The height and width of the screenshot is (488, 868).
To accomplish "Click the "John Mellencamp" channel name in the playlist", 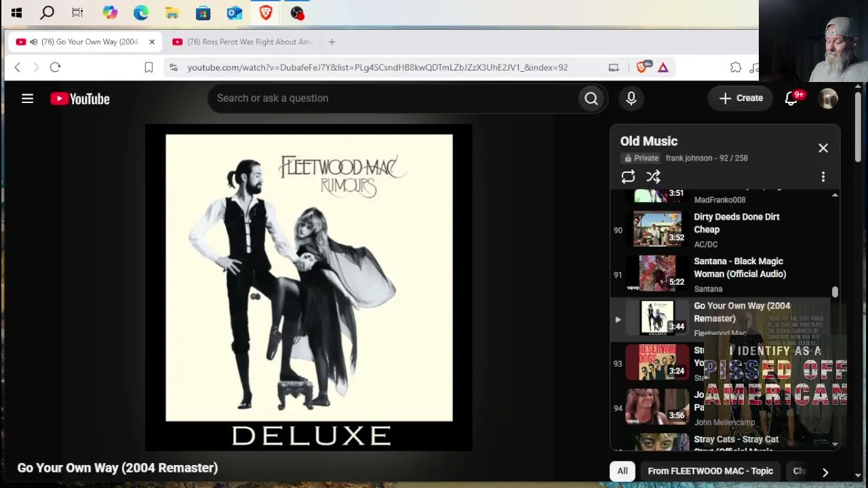I will [x=724, y=422].
